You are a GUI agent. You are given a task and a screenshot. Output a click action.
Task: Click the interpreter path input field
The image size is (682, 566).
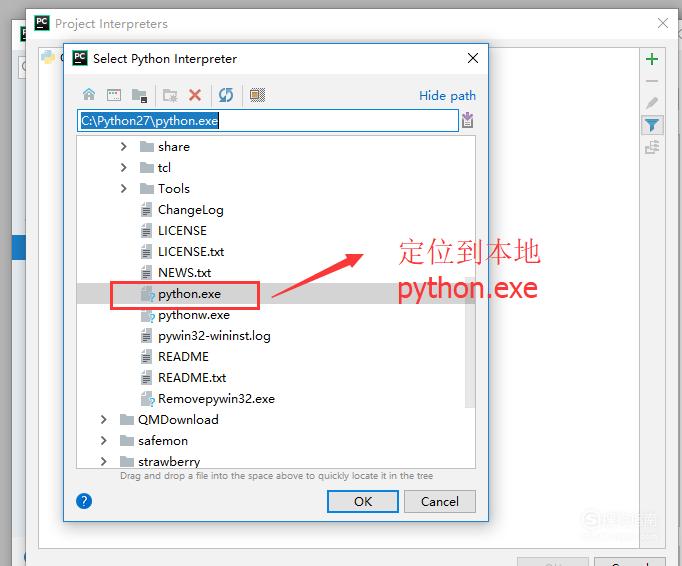[x=268, y=120]
